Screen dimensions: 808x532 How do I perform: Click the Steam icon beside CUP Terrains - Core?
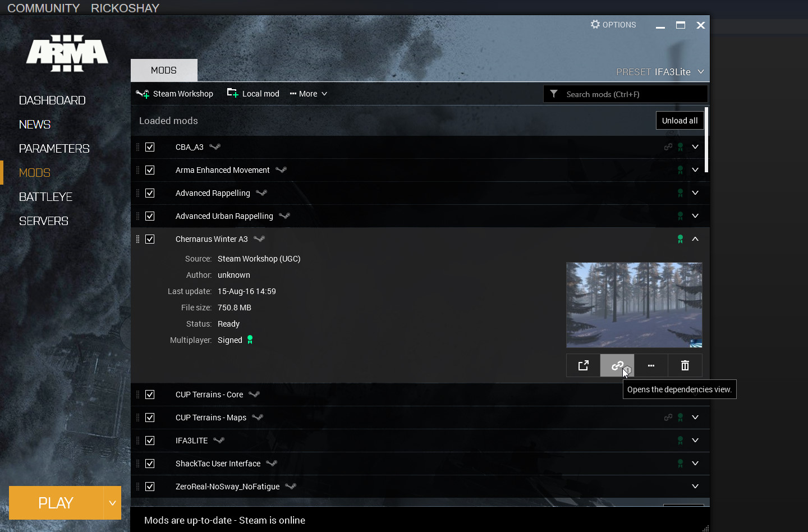pos(254,395)
